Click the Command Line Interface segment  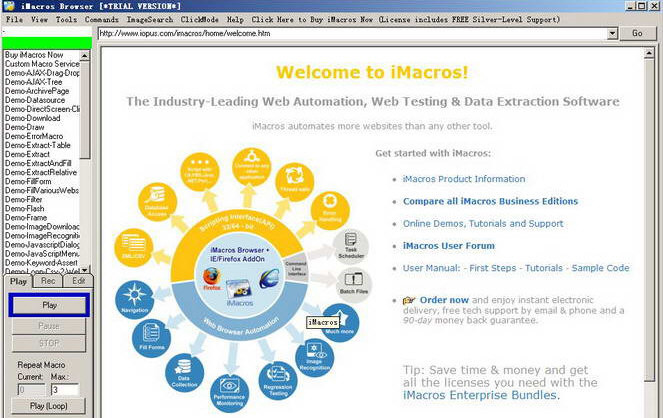click(296, 269)
